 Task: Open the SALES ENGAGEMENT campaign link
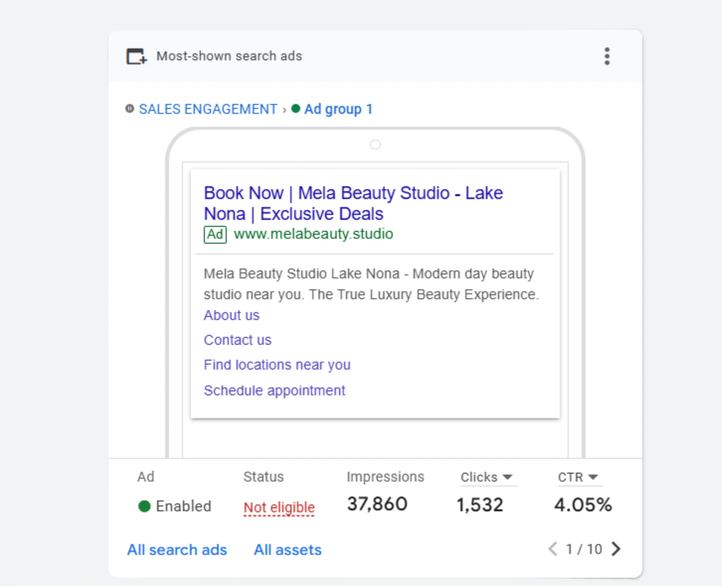tap(208, 109)
